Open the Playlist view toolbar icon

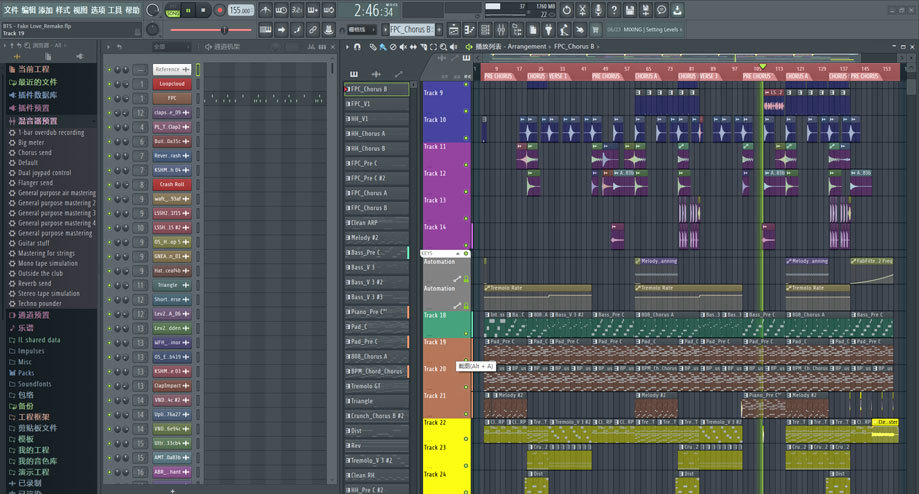point(454,29)
